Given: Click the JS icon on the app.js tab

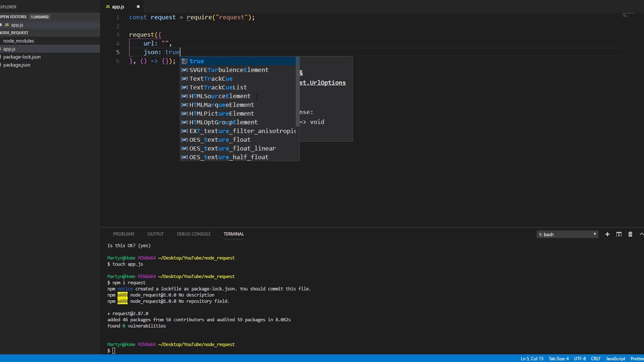Looking at the screenshot, I should (x=108, y=7).
